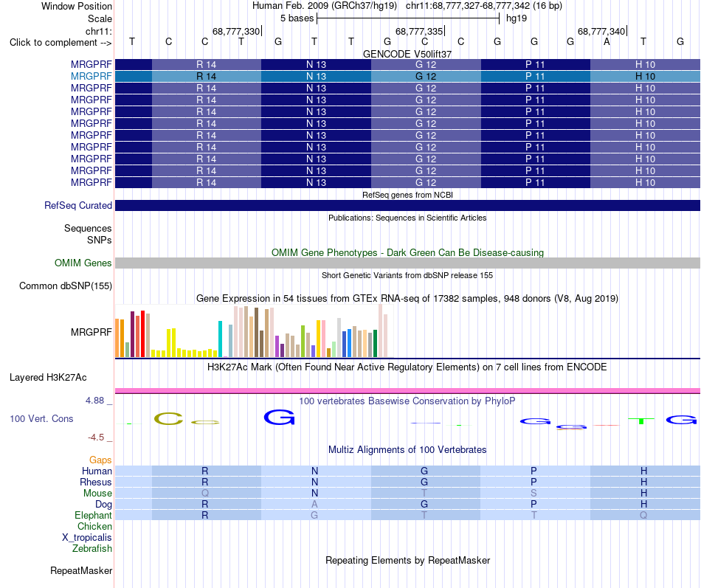Image resolution: width=701 pixels, height=588 pixels.
Task: Click the large olive C in the PhyloP logo
Action: (168, 419)
